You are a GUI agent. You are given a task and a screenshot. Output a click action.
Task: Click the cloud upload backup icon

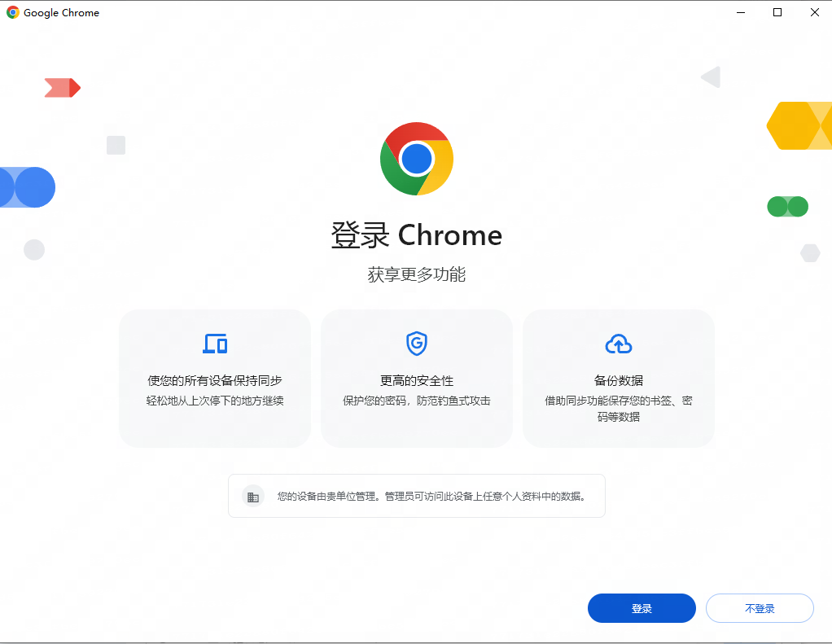click(619, 344)
